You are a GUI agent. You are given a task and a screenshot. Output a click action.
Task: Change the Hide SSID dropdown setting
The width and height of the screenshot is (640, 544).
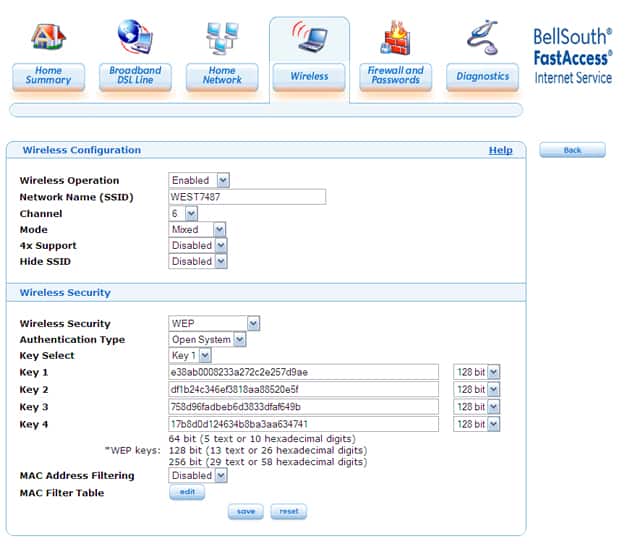point(198,261)
